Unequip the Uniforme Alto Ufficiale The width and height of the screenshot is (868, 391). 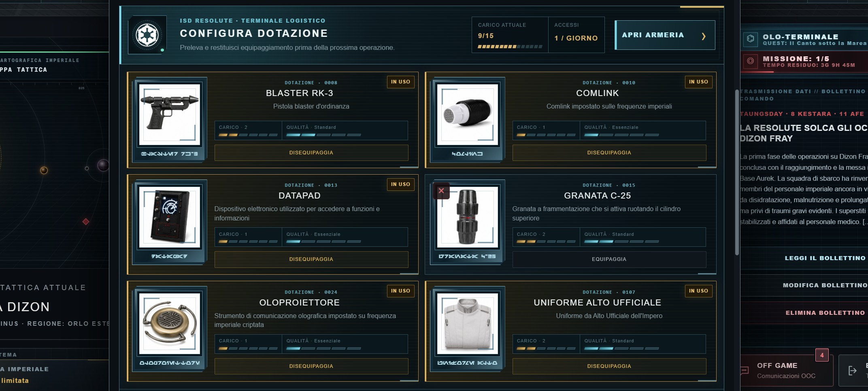tap(609, 366)
